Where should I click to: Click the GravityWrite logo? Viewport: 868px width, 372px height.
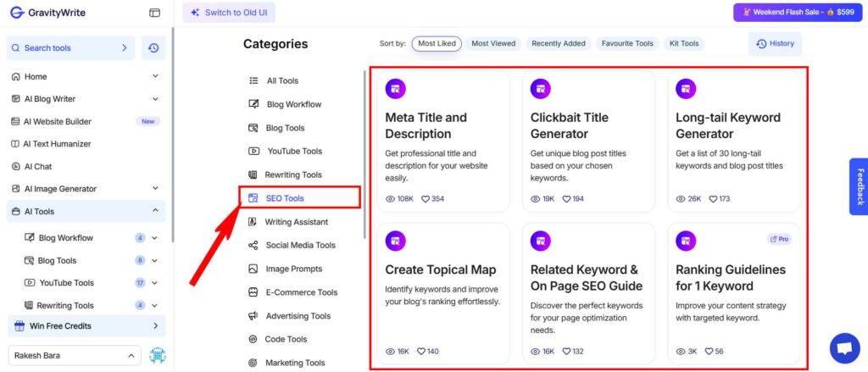click(47, 12)
